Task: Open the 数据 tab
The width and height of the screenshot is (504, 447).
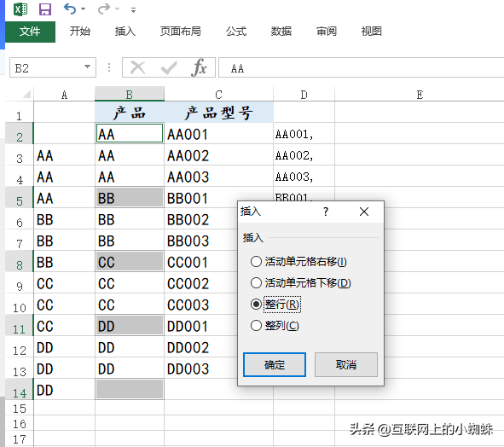Action: pyautogui.click(x=281, y=32)
